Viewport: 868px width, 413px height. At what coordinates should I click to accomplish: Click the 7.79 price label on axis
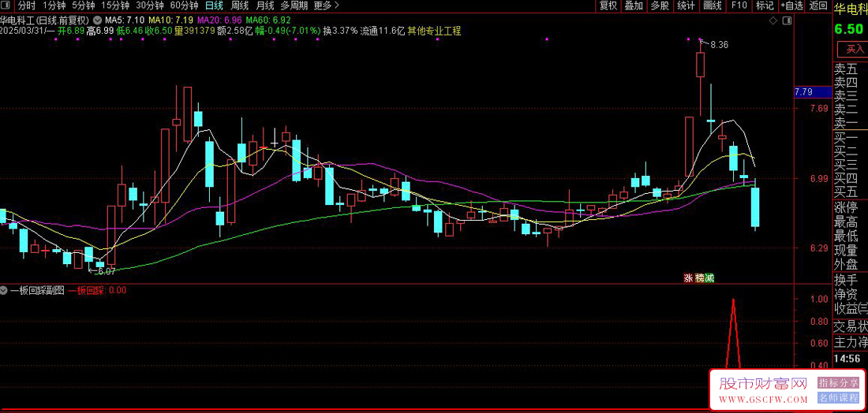click(804, 91)
